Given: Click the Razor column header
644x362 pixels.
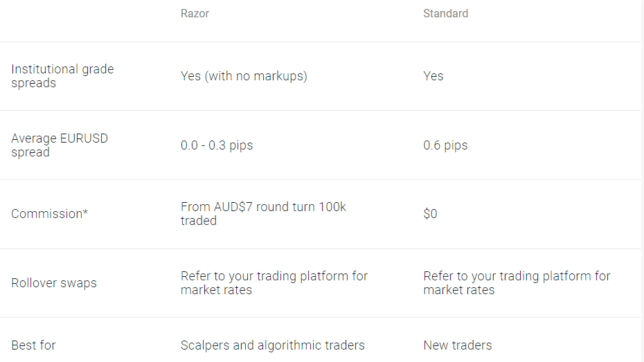Looking at the screenshot, I should [195, 14].
